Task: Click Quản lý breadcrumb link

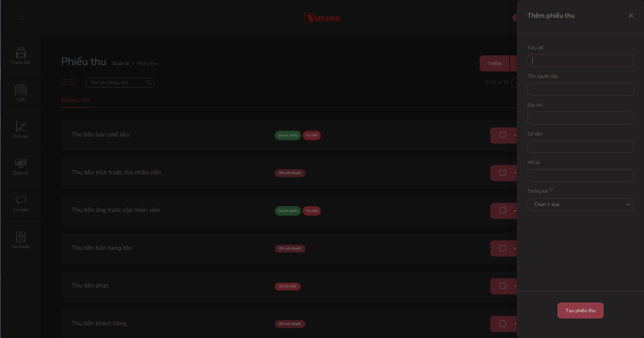Action: (121, 64)
